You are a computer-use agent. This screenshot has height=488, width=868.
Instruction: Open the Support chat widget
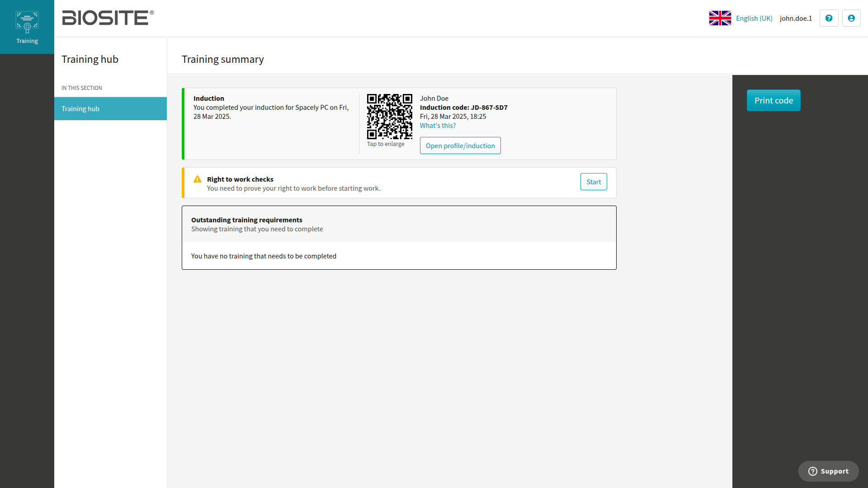pyautogui.click(x=828, y=471)
